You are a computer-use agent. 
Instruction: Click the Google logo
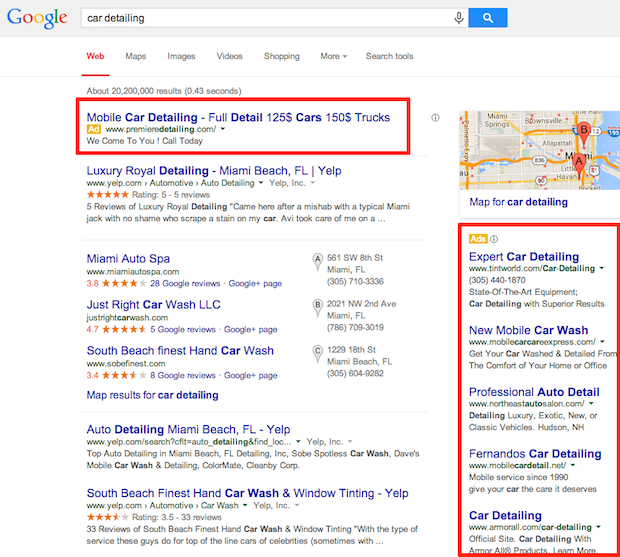(37, 18)
